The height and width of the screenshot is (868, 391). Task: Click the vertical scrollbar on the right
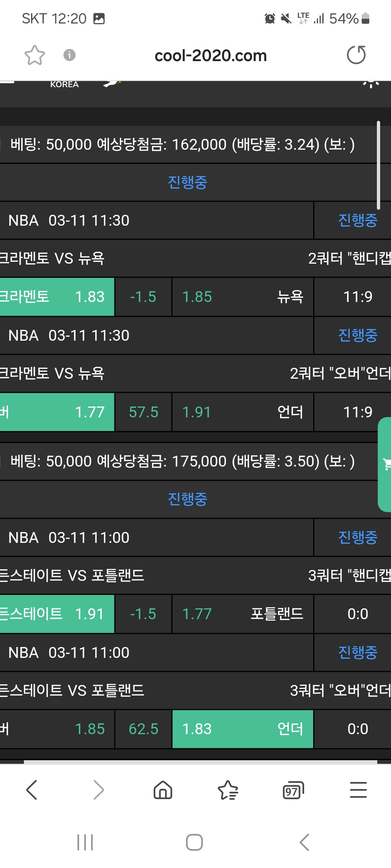(x=378, y=165)
